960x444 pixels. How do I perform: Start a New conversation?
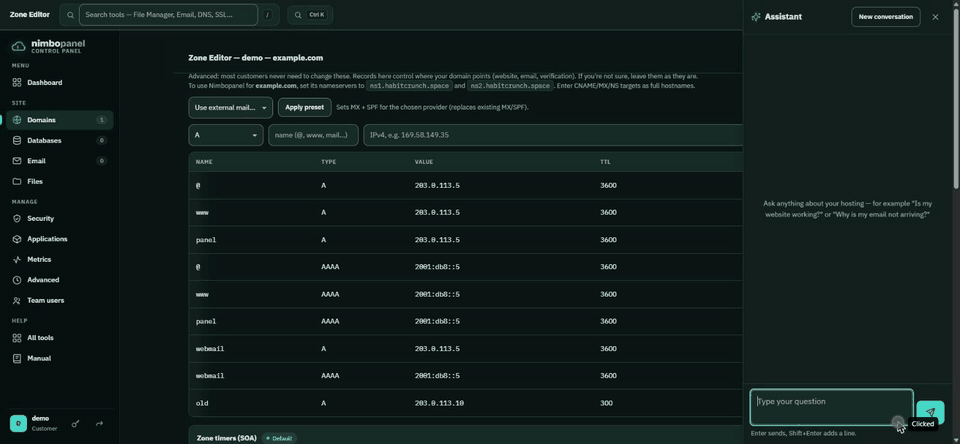click(x=885, y=17)
